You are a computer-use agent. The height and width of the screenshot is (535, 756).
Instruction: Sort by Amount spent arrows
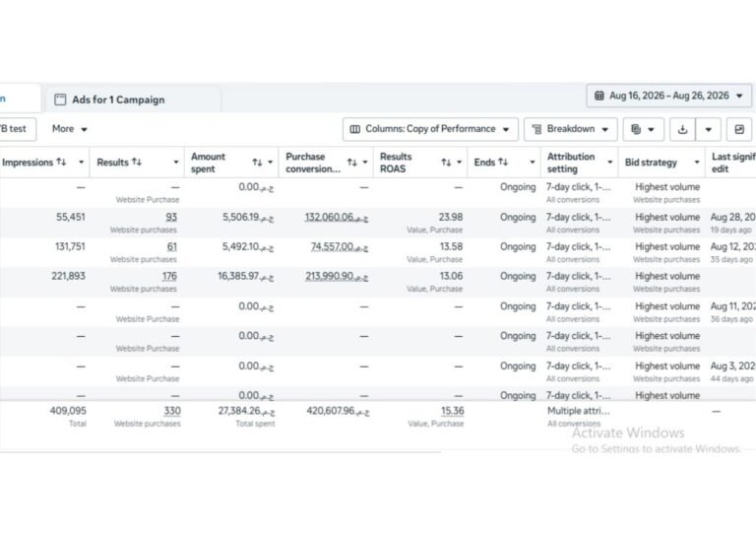[x=257, y=163]
